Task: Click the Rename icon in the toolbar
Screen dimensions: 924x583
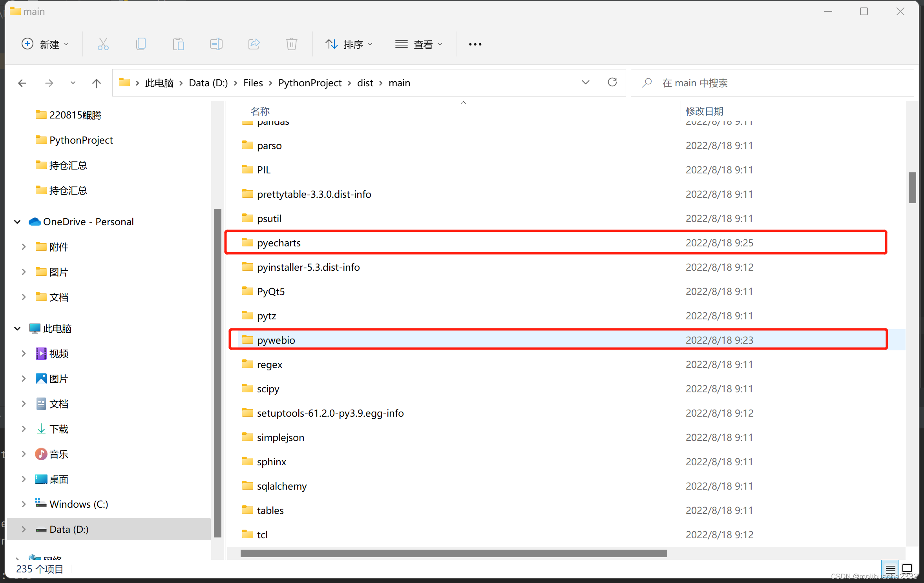Action: tap(216, 44)
